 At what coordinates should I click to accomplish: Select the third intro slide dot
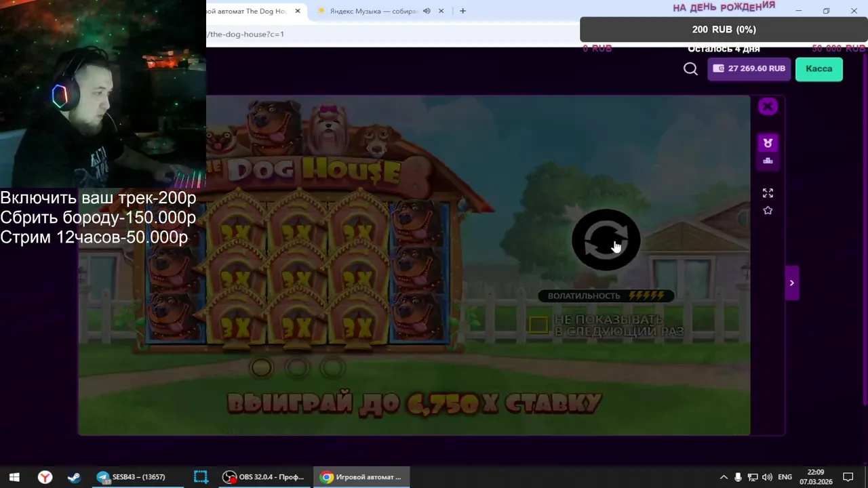[x=332, y=367]
